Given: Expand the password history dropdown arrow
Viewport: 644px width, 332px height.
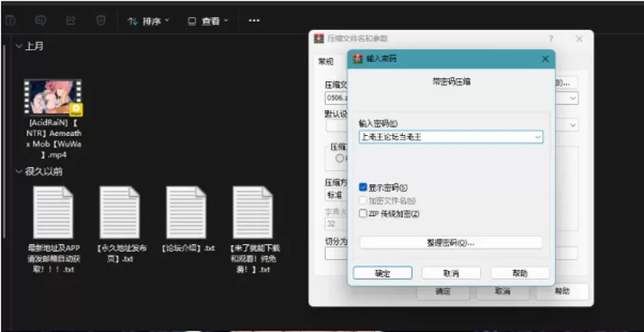Looking at the screenshot, I should [x=537, y=137].
